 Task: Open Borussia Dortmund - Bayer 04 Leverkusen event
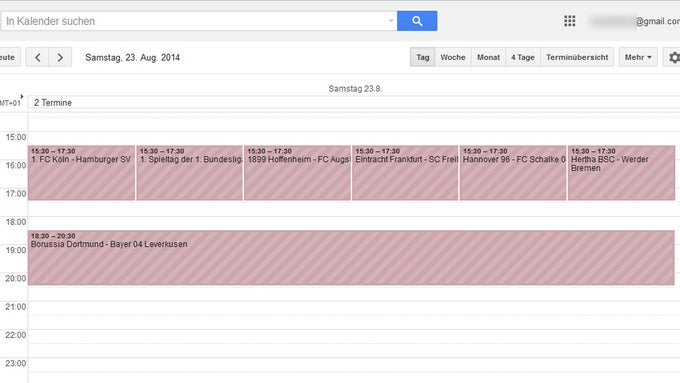click(351, 258)
